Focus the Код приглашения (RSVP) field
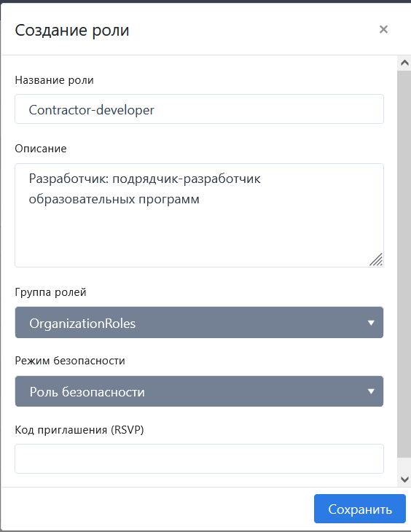The height and width of the screenshot is (532, 411). 199,458
